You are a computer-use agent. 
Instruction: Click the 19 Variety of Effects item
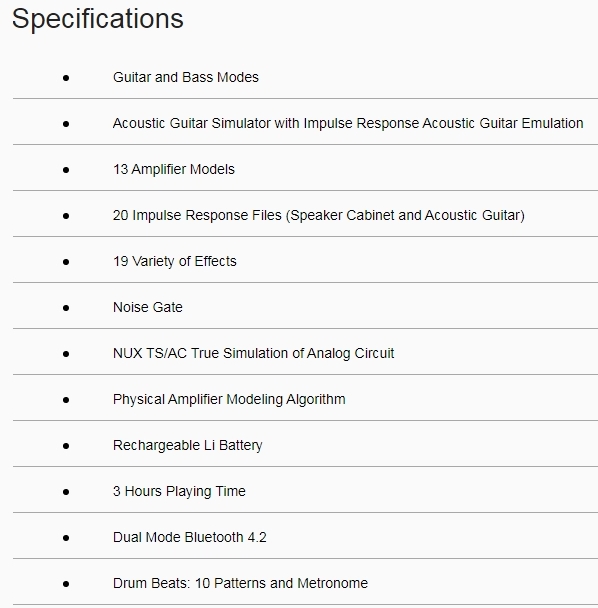coord(175,261)
